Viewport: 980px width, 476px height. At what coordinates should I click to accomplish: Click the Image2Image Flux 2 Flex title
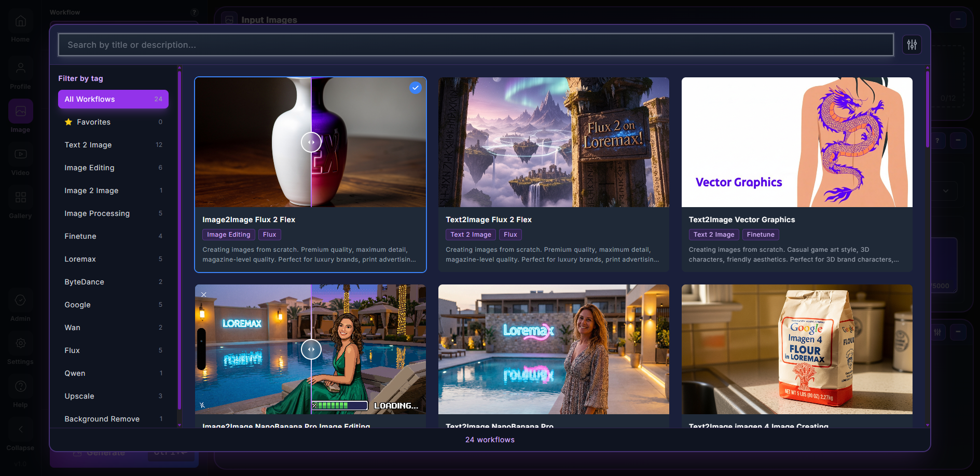(x=249, y=220)
